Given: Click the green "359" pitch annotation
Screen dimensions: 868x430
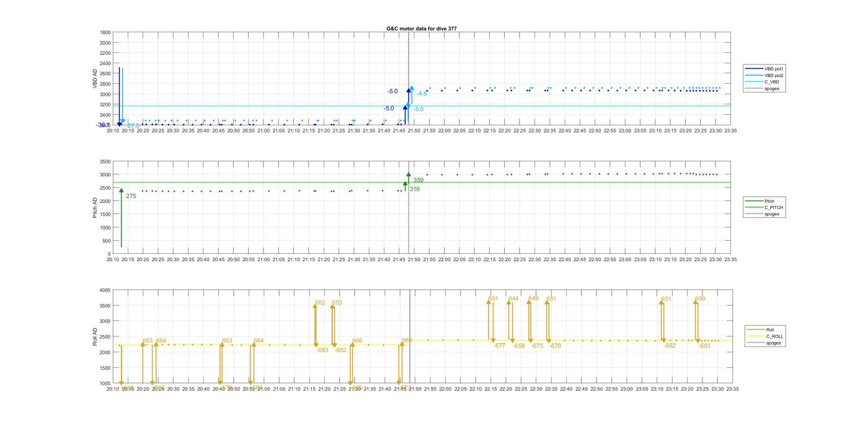Looking at the screenshot, I should coord(418,181).
